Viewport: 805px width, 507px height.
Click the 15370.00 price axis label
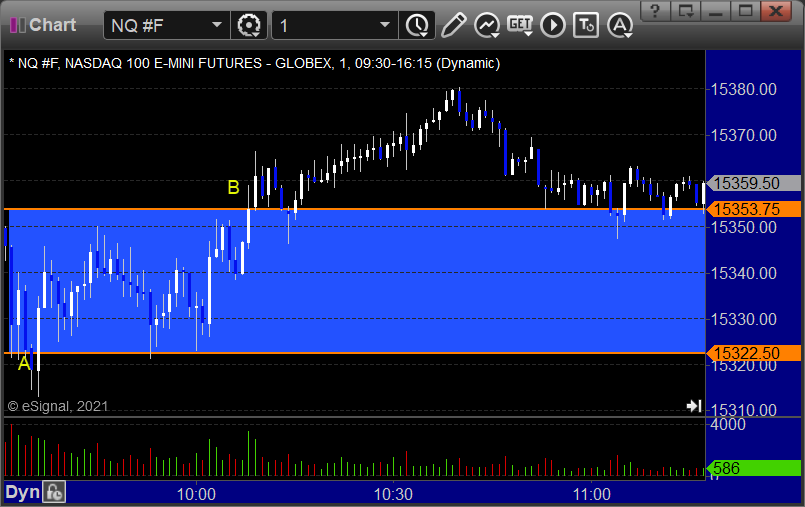pyautogui.click(x=743, y=135)
